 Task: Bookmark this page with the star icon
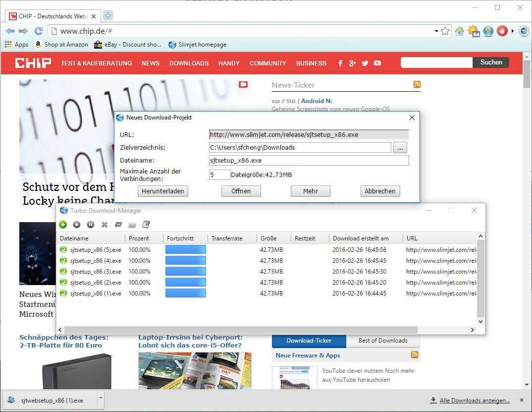pos(445,31)
